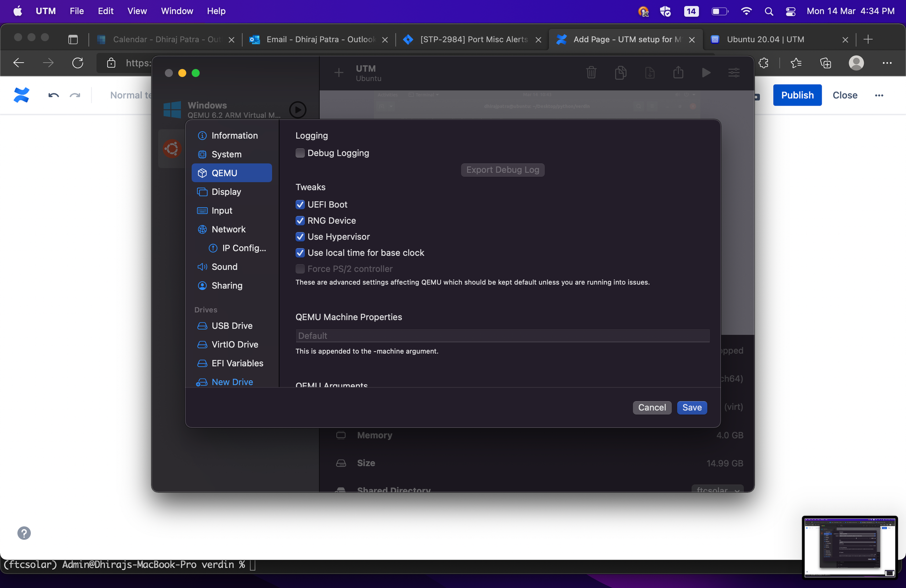The width and height of the screenshot is (906, 588).
Task: Open the Display settings section
Action: [232, 192]
